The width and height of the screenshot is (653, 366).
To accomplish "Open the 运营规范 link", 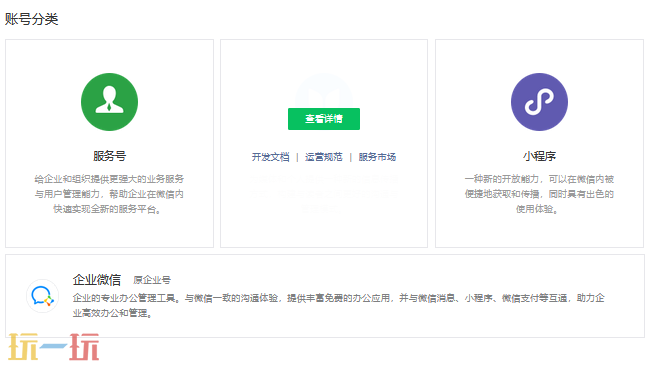I will [x=324, y=157].
